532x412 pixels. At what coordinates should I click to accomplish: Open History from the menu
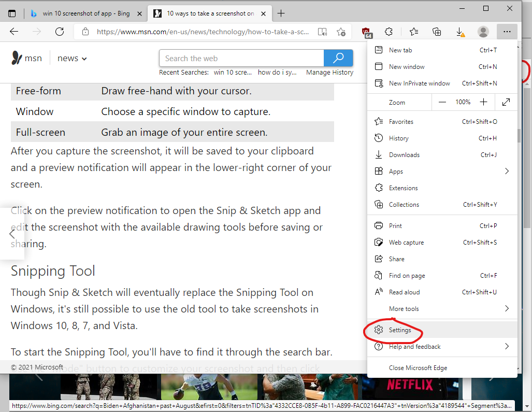pyautogui.click(x=442, y=138)
